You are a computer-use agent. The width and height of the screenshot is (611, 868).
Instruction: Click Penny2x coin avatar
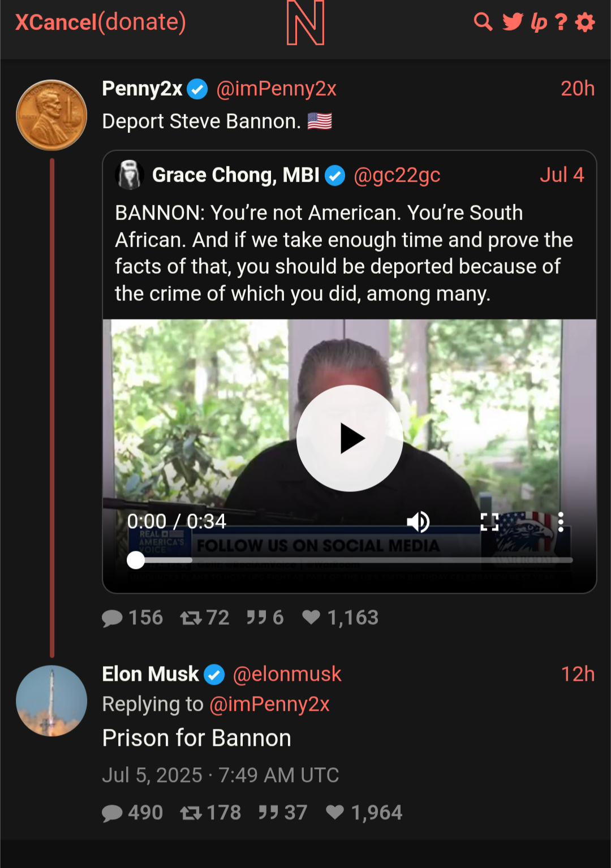pos(51,115)
